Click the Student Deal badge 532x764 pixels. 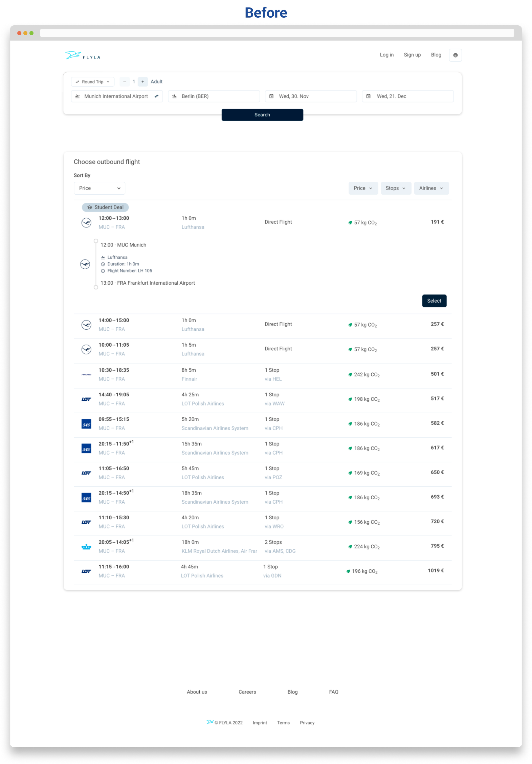pos(105,207)
